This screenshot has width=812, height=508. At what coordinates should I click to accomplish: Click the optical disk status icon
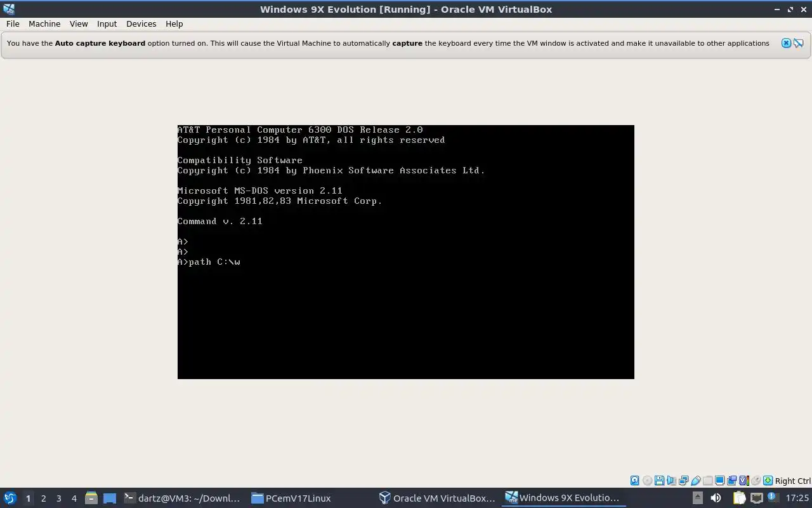(x=647, y=481)
